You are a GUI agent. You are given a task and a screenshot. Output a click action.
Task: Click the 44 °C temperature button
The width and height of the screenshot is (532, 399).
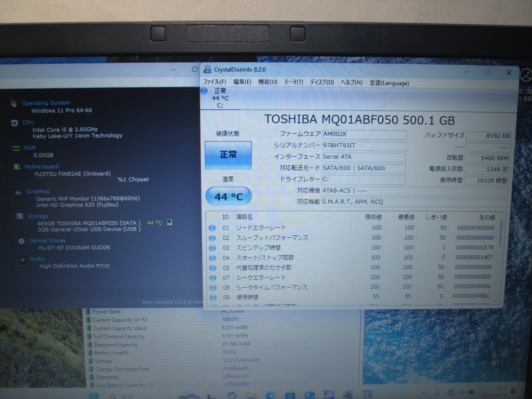tap(228, 197)
